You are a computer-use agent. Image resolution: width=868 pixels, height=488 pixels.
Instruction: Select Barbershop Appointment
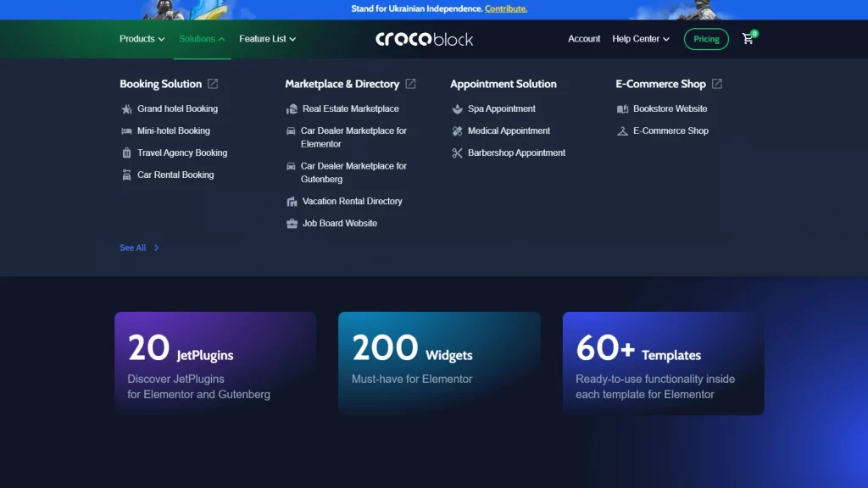click(x=516, y=152)
